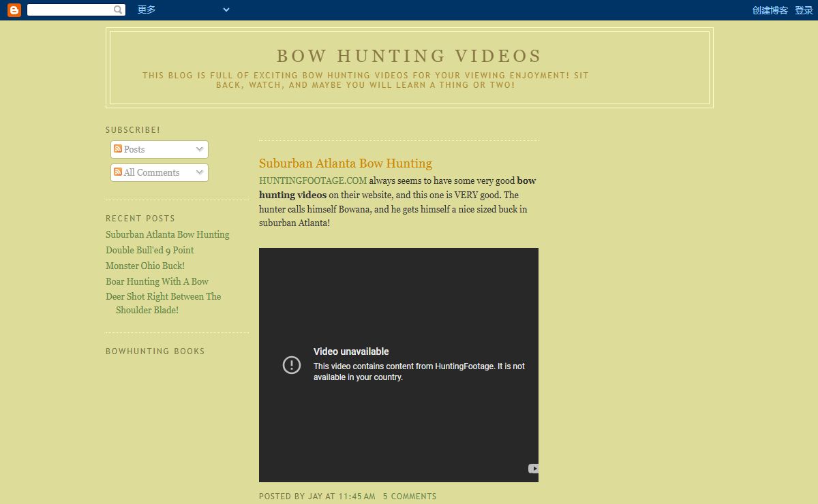Visit the HUNTINGFOOTAGE.COM link
This screenshot has width=818, height=504.
(x=313, y=180)
